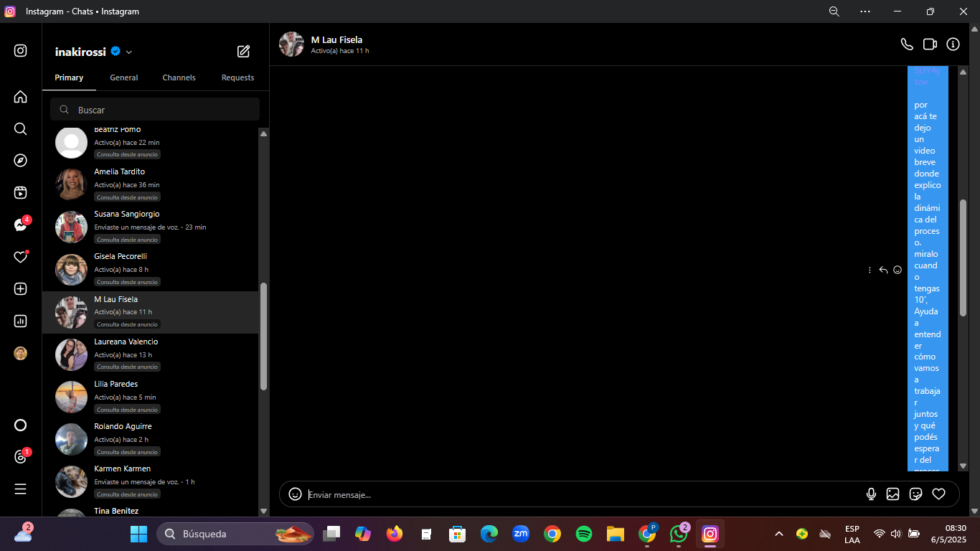Image resolution: width=980 pixels, height=551 pixels.
Task: Expand the inakirossi account switcher chevron
Action: (129, 52)
